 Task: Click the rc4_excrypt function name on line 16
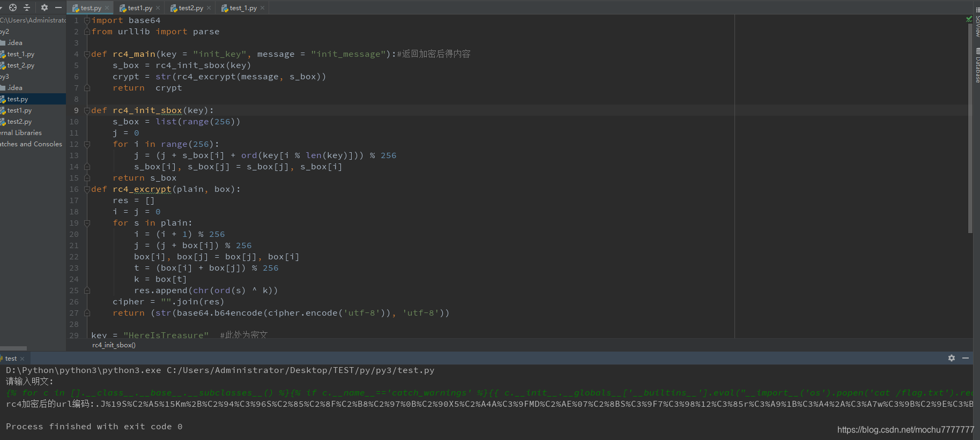pos(142,189)
